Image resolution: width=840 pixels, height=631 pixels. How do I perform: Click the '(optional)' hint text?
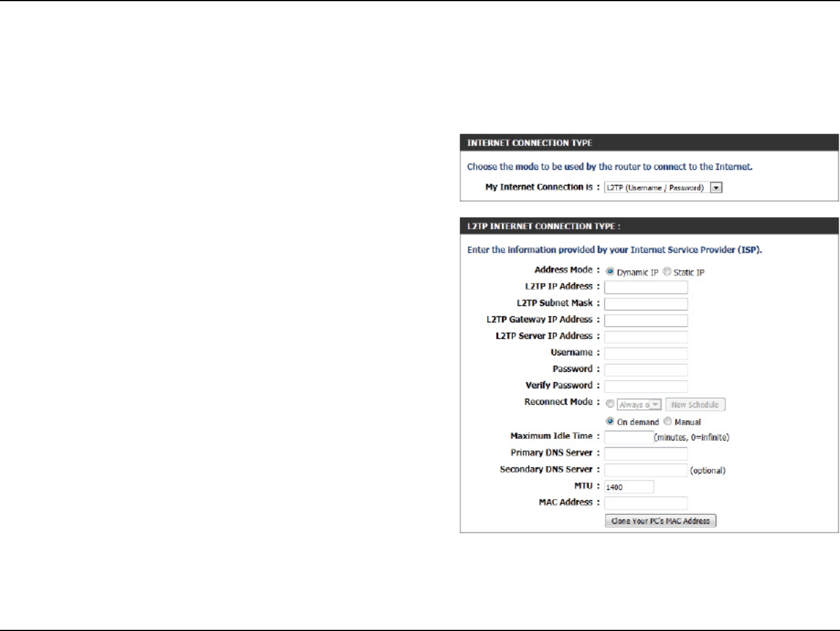pos(708,470)
